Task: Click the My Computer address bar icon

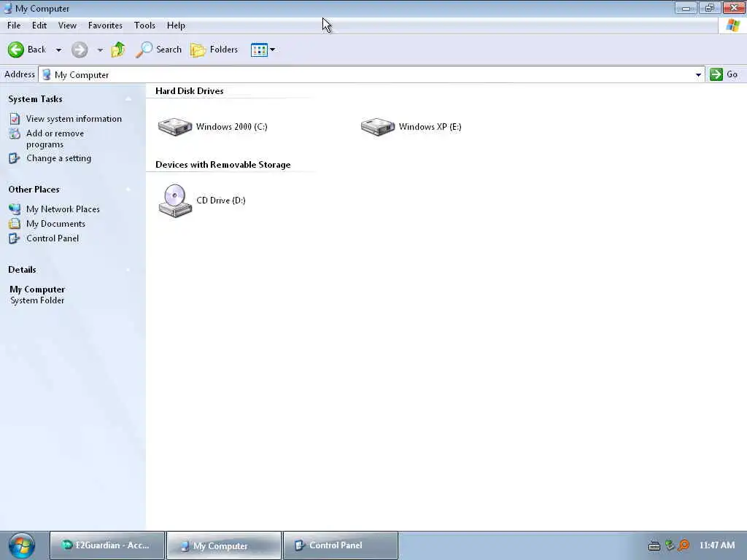Action: [x=47, y=74]
